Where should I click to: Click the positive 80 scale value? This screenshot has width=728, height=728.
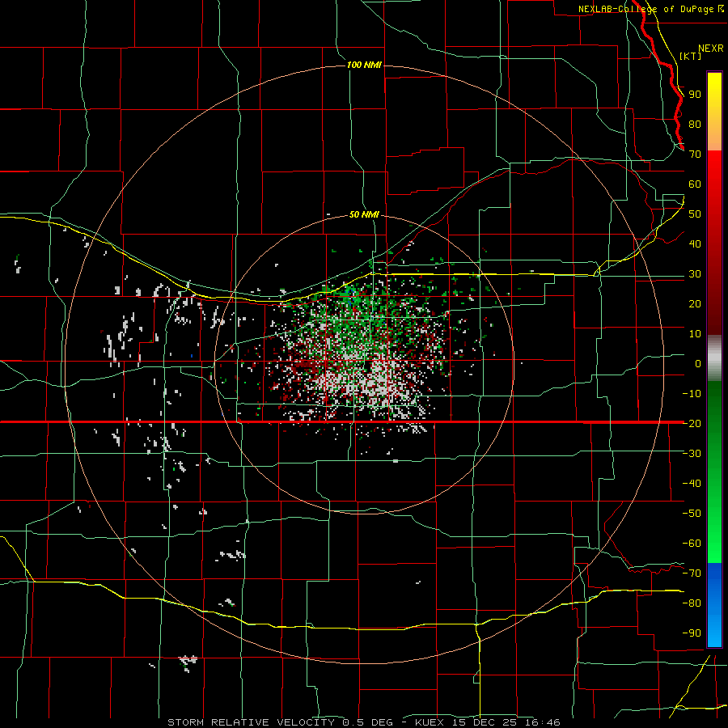pyautogui.click(x=695, y=125)
